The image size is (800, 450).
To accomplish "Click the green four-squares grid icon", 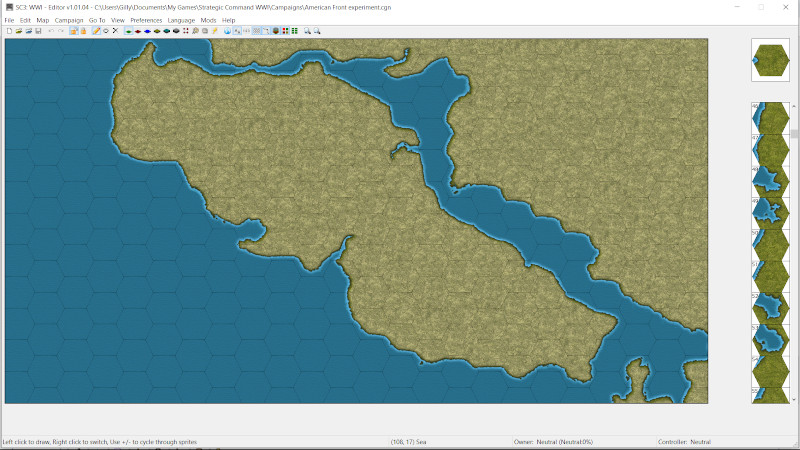I will tap(294, 31).
